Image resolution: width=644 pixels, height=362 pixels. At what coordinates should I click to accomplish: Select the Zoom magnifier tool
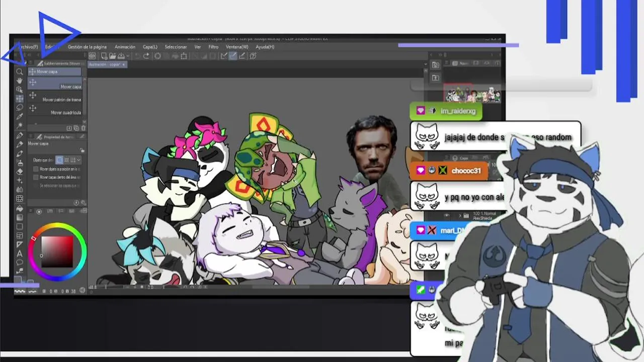[20, 71]
